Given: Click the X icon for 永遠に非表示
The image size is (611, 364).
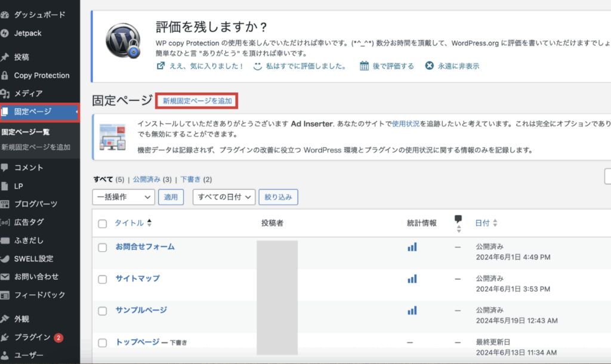Looking at the screenshot, I should [429, 66].
